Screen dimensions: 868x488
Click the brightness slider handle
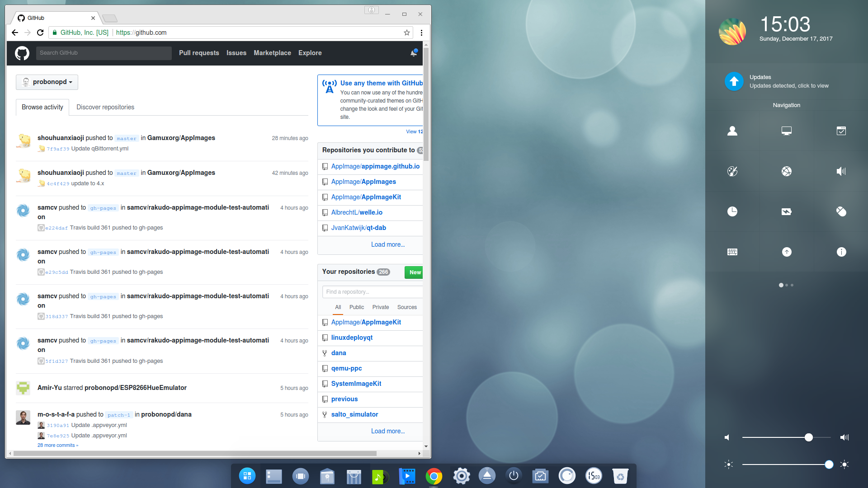(829, 465)
